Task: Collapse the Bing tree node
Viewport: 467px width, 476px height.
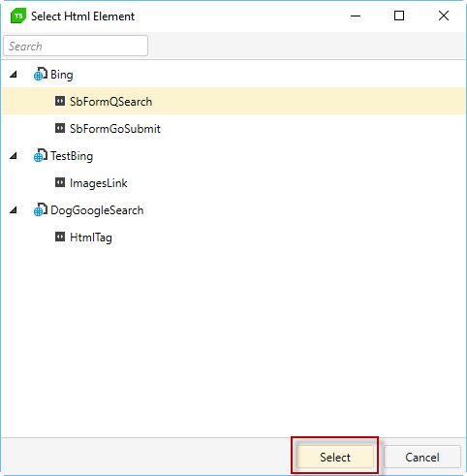Action: click(14, 75)
